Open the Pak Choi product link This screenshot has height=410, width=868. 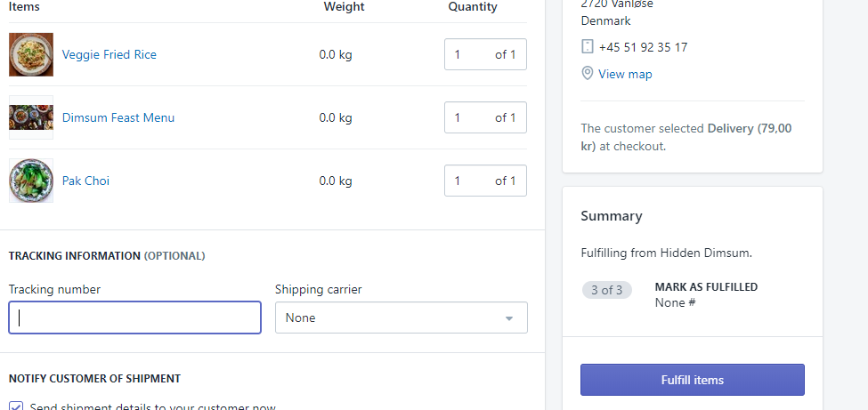85,181
